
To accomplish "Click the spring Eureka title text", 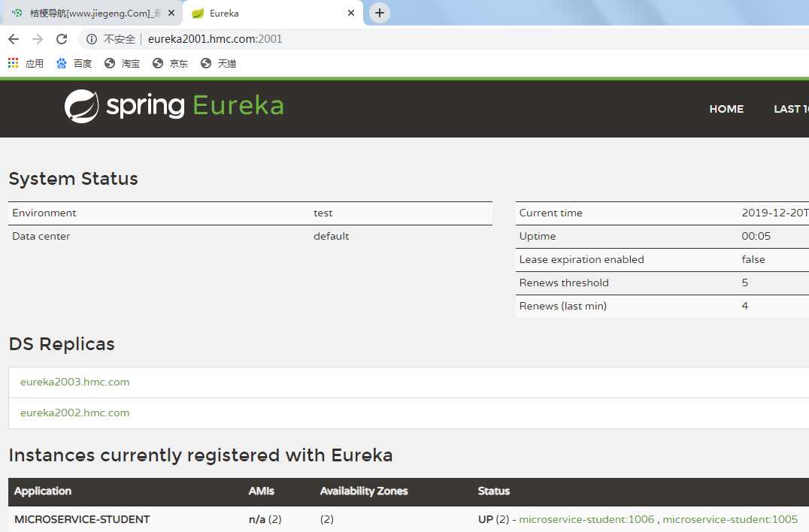I will click(195, 106).
